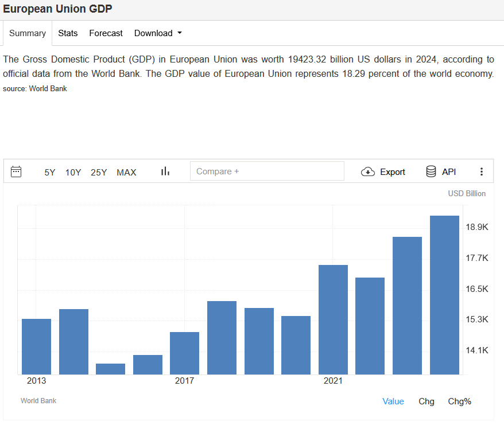Click the 2024 tallest GDP bar
The height and width of the screenshot is (433, 504).
pyautogui.click(x=444, y=295)
